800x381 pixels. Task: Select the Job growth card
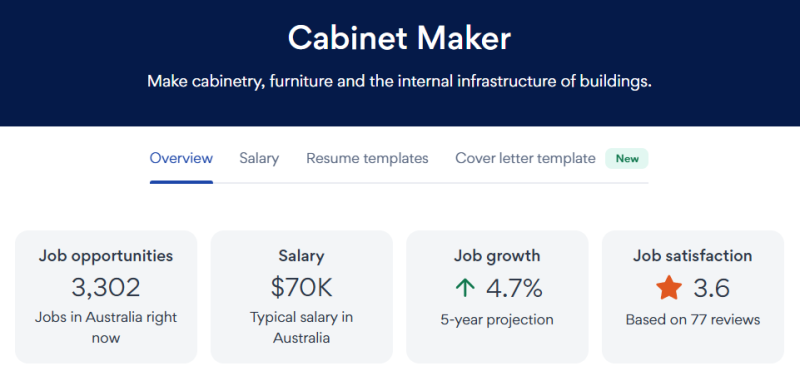coord(497,297)
